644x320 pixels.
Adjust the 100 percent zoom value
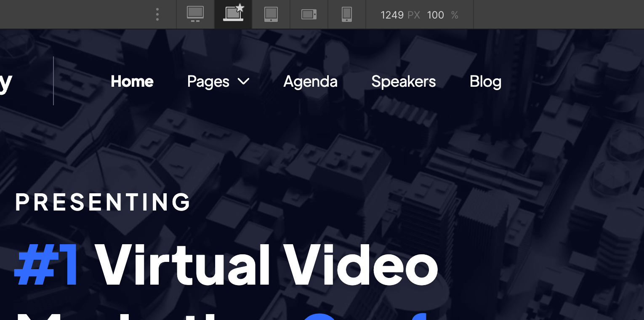435,15
